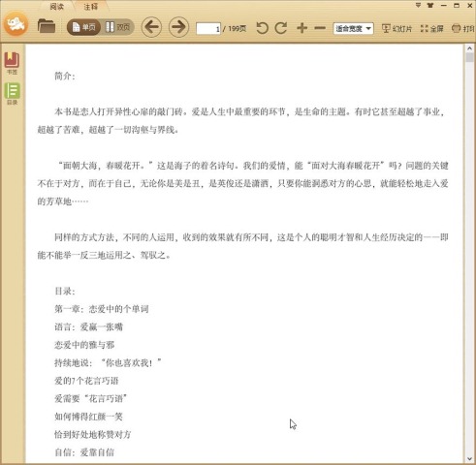Zoom out with the minus icon
476x465 pixels.
click(320, 28)
